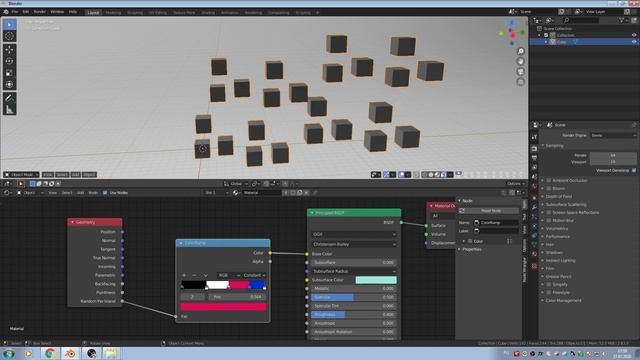Enable the Motion Blur checkbox
Image resolution: width=640 pixels, height=360 pixels.
[x=549, y=220]
